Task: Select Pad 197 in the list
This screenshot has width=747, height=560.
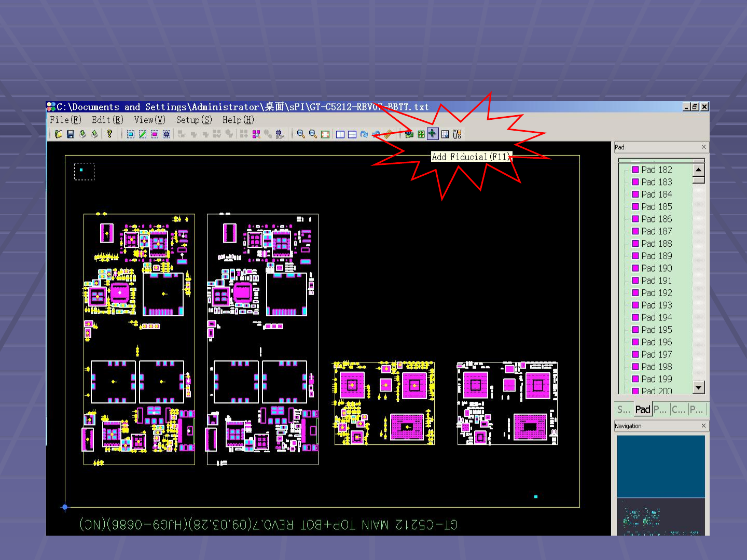Action: pos(657,355)
